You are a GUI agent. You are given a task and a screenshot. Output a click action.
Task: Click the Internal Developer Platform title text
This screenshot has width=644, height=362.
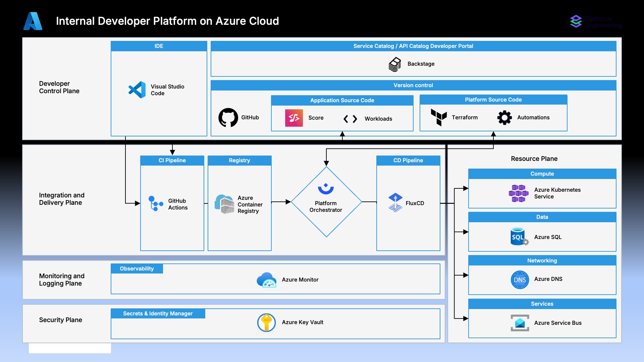[x=167, y=21]
